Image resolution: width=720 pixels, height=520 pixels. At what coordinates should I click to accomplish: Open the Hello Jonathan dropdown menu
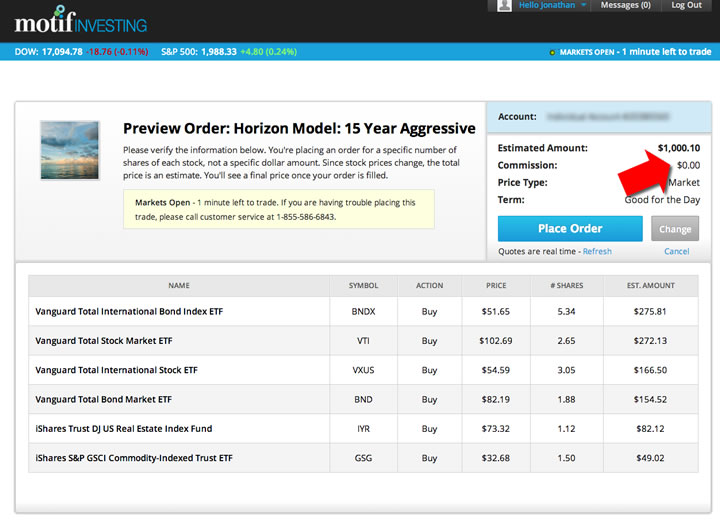coord(552,5)
